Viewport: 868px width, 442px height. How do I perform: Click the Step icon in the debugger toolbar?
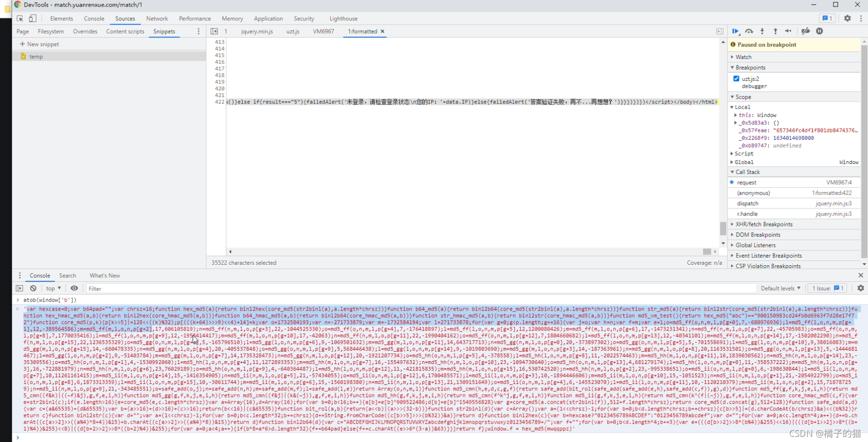click(788, 31)
